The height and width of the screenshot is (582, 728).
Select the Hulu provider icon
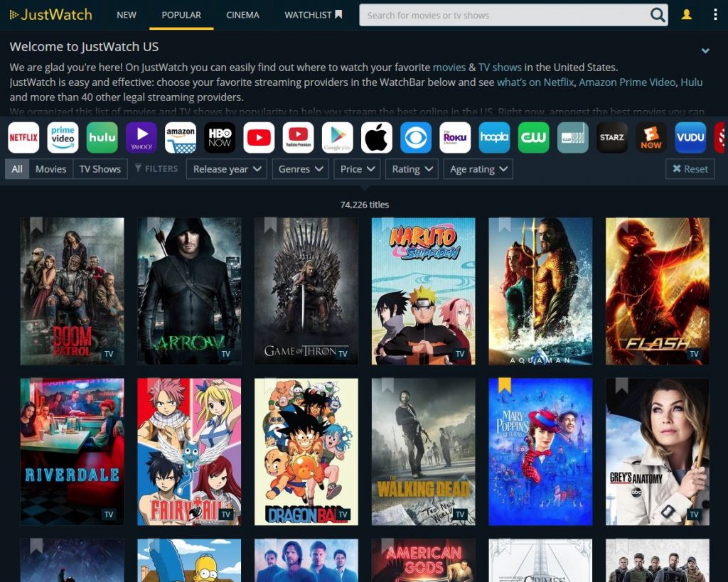102,138
